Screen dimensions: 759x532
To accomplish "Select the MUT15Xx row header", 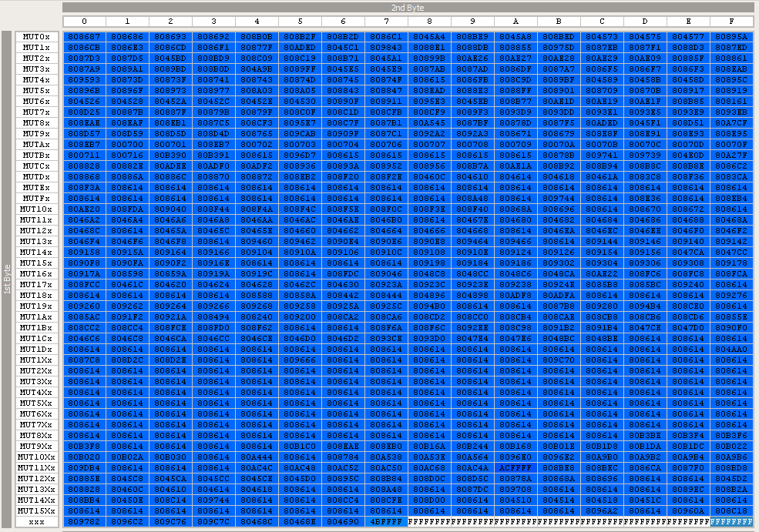I will click(36, 510).
